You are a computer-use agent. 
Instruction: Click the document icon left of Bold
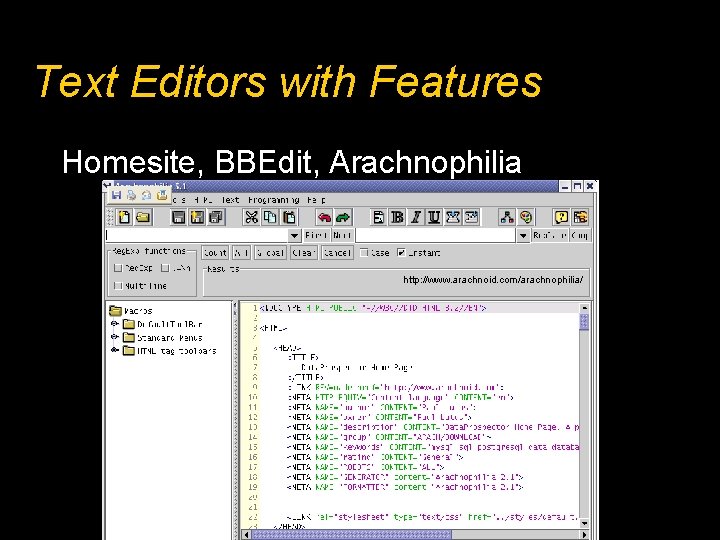(378, 217)
